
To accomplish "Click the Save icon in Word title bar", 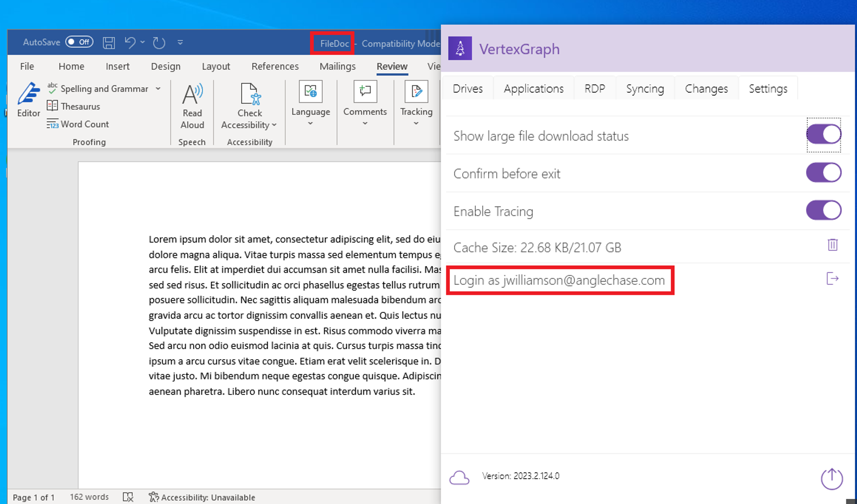I will (x=109, y=42).
